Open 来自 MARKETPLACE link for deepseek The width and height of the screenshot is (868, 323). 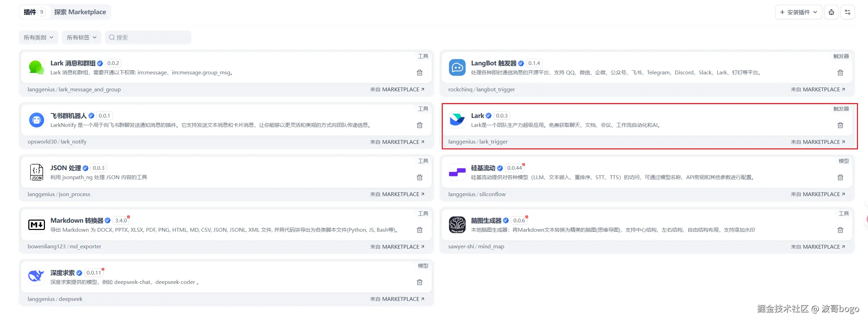tap(397, 299)
